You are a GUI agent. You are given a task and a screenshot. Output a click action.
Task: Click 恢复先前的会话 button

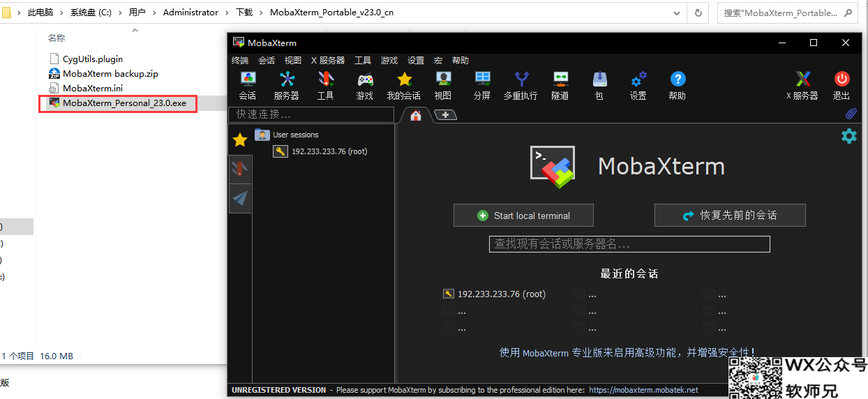point(730,216)
